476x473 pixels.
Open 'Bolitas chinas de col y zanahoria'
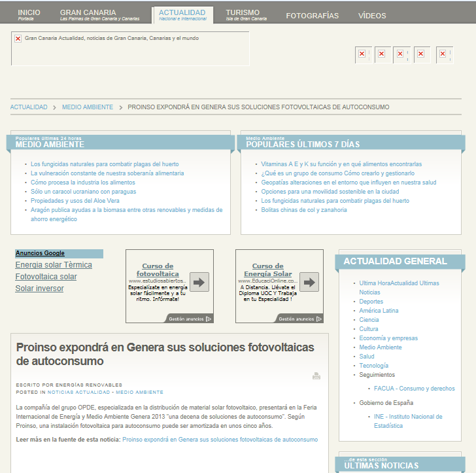coord(304,209)
